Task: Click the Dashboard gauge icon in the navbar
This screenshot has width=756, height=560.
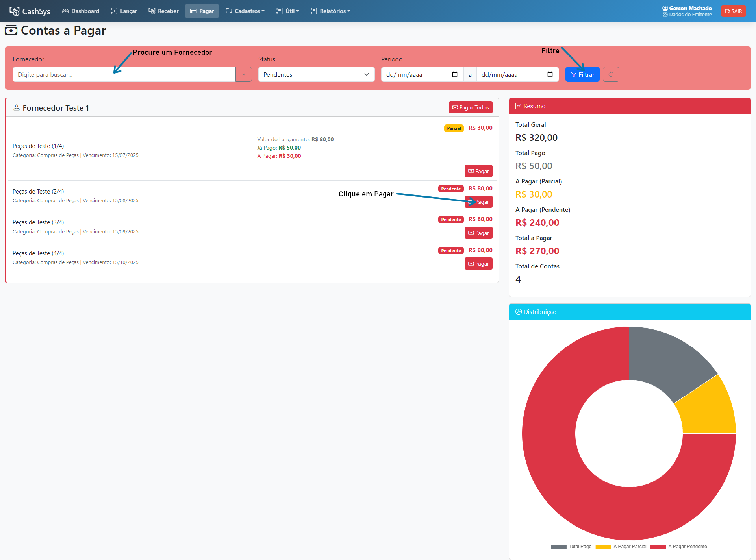Action: pyautogui.click(x=65, y=11)
